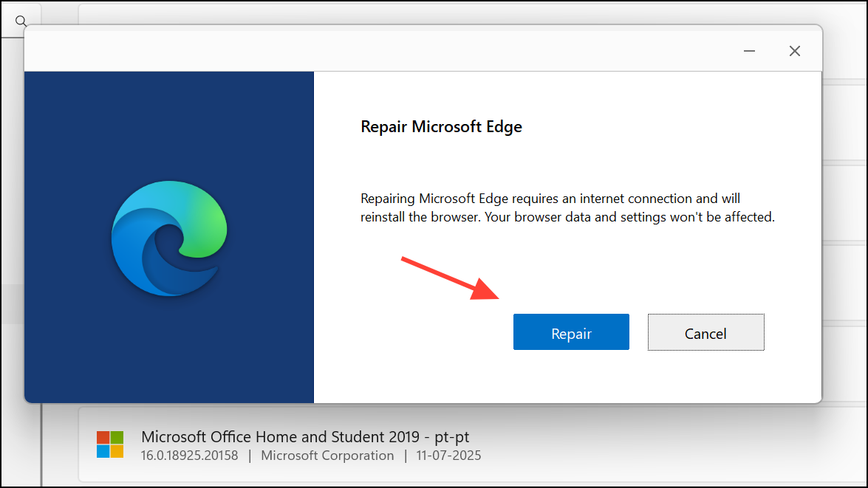The image size is (868, 488).
Task: Click the Office version number 16.0.18925.20158
Action: click(189, 456)
